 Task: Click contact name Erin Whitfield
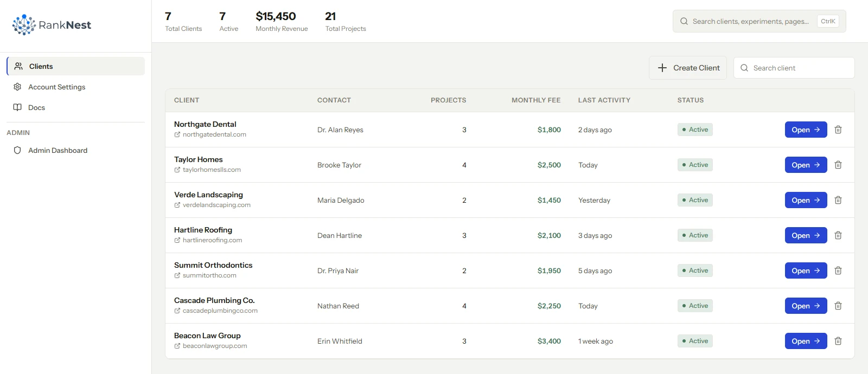(340, 341)
